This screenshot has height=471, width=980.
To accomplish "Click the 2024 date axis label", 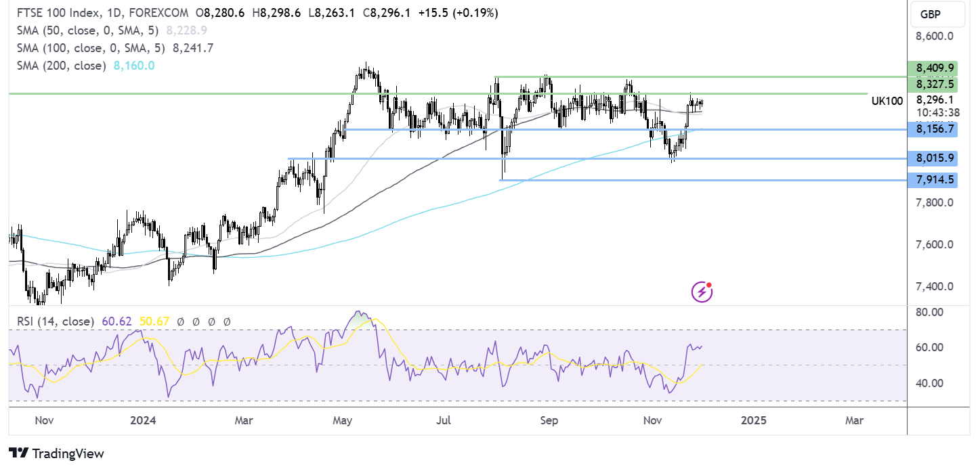I will coord(144,420).
